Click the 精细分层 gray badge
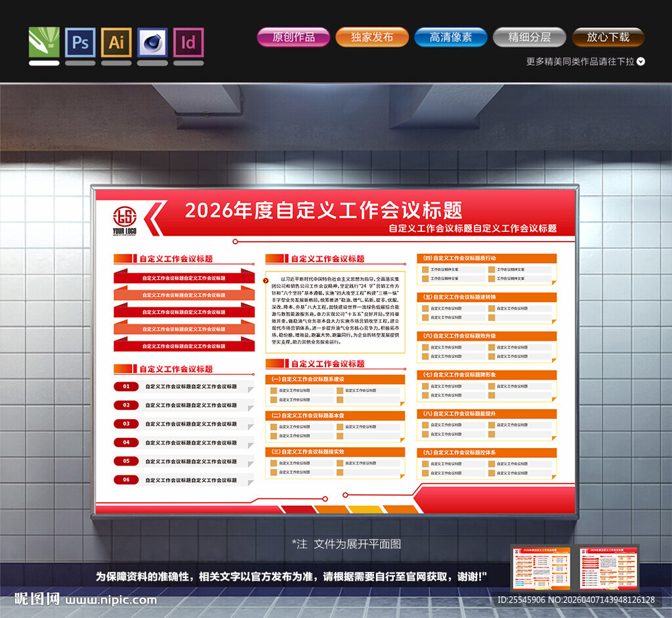This screenshot has width=672, height=618. point(530,37)
